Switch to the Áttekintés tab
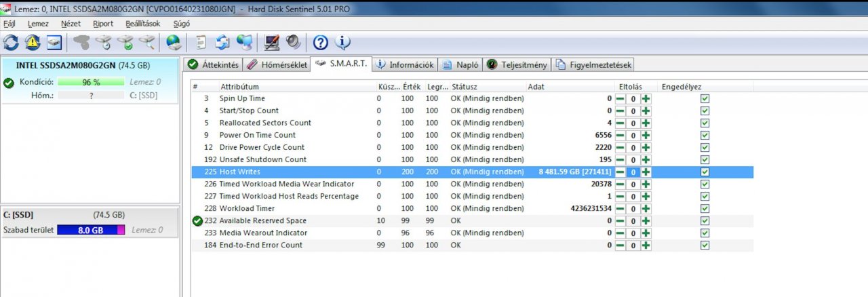Viewport: 868px width, 297px height. (214, 65)
